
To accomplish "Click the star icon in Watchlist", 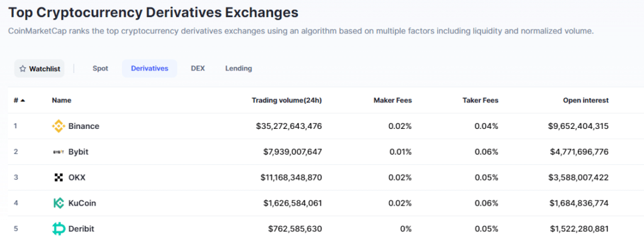I will pos(23,69).
